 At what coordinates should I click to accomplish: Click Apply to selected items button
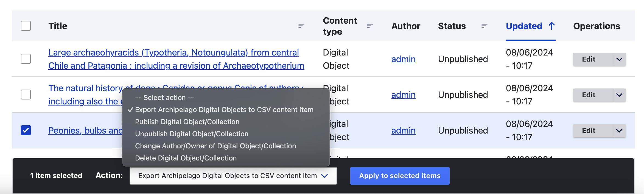coord(400,176)
